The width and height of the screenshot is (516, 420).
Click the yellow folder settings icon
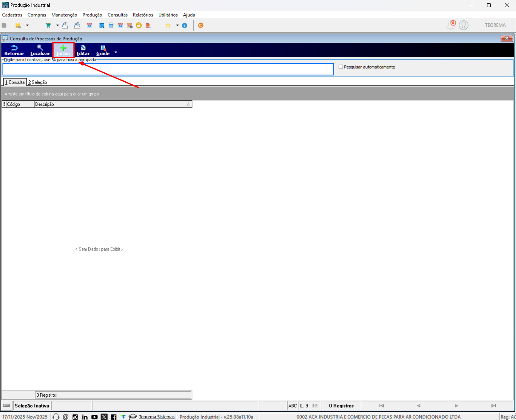click(x=18, y=25)
